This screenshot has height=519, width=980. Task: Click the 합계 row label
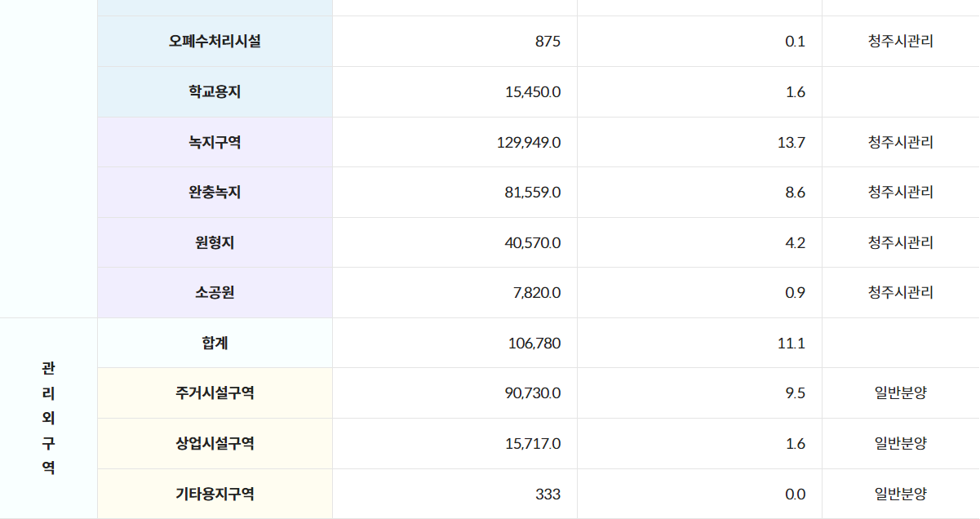pos(215,343)
